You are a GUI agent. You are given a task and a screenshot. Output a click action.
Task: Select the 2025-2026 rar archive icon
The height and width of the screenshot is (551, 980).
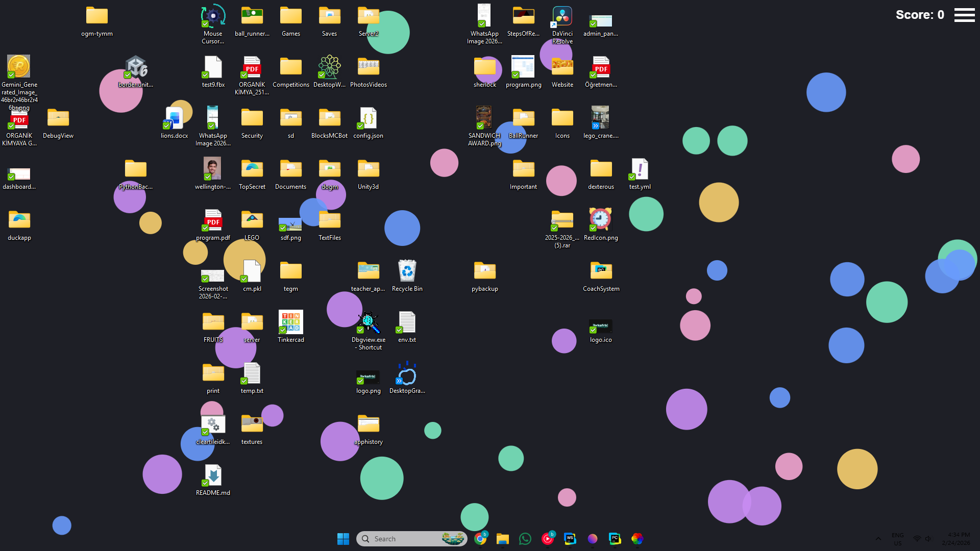[562, 220]
